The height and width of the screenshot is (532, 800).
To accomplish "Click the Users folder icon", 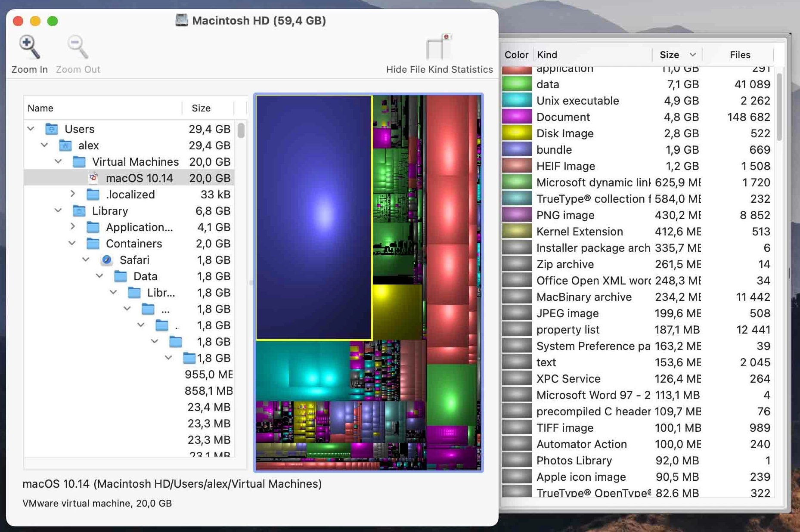I will coord(52,129).
